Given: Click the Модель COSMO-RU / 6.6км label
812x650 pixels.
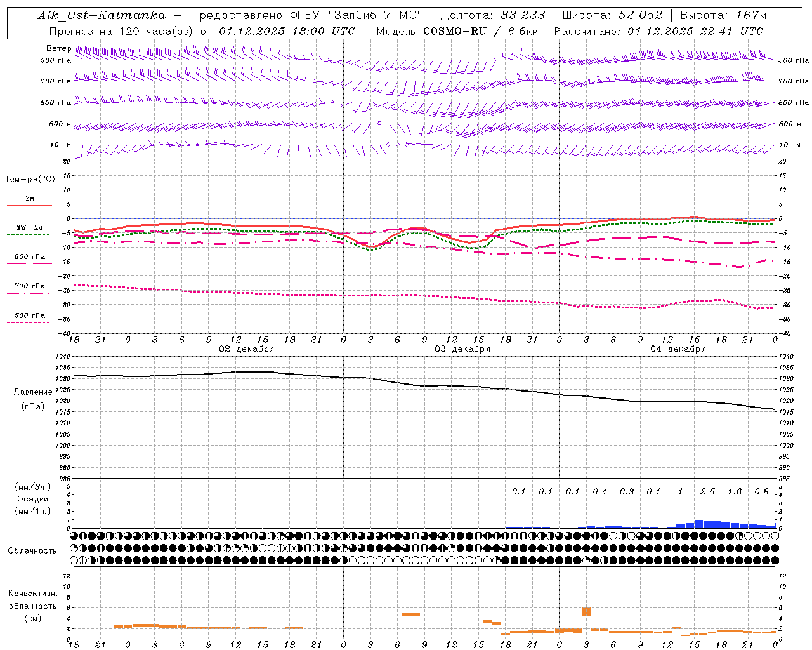Looking at the screenshot, I should pyautogui.click(x=457, y=31).
